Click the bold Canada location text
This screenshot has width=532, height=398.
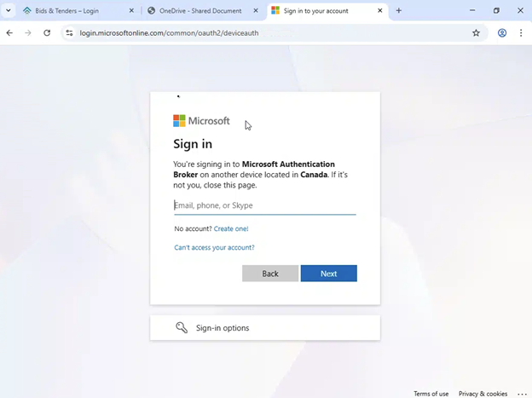314,175
